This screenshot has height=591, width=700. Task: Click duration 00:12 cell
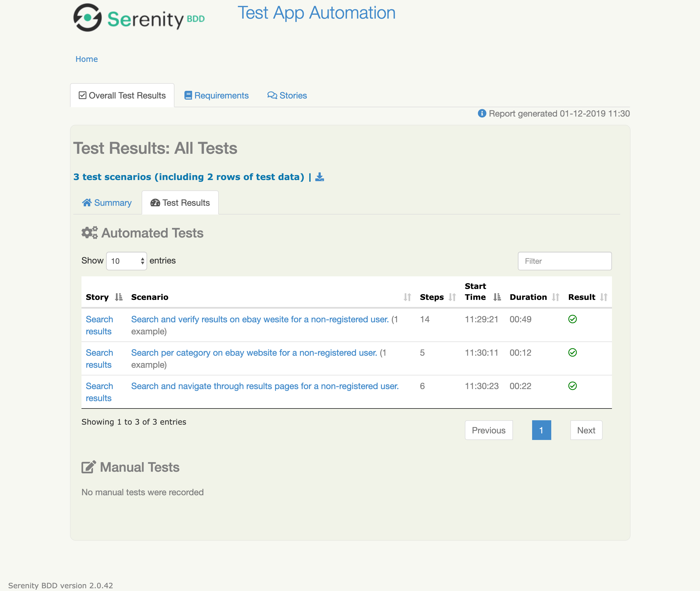521,353
